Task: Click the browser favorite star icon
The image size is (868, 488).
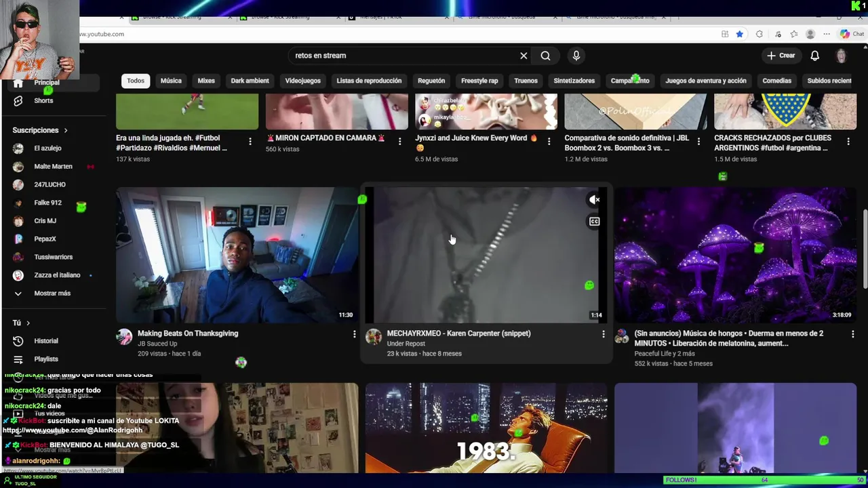Action: click(740, 34)
